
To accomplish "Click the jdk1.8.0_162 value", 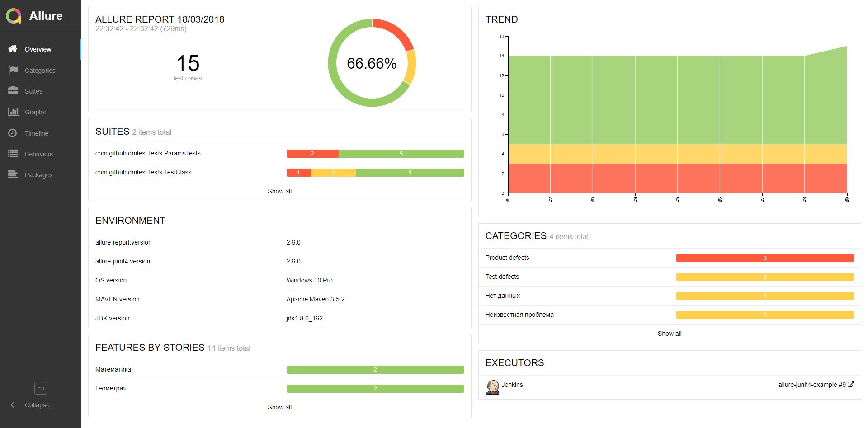I will point(304,318).
